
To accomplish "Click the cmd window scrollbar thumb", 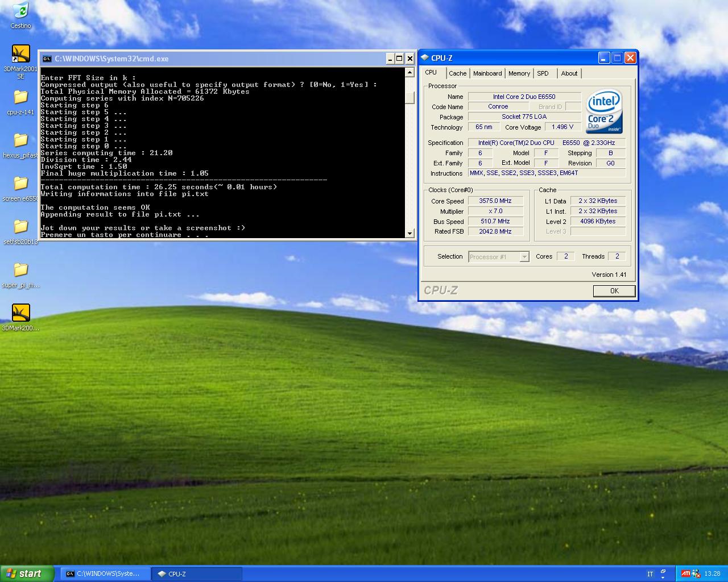I will coord(409,97).
